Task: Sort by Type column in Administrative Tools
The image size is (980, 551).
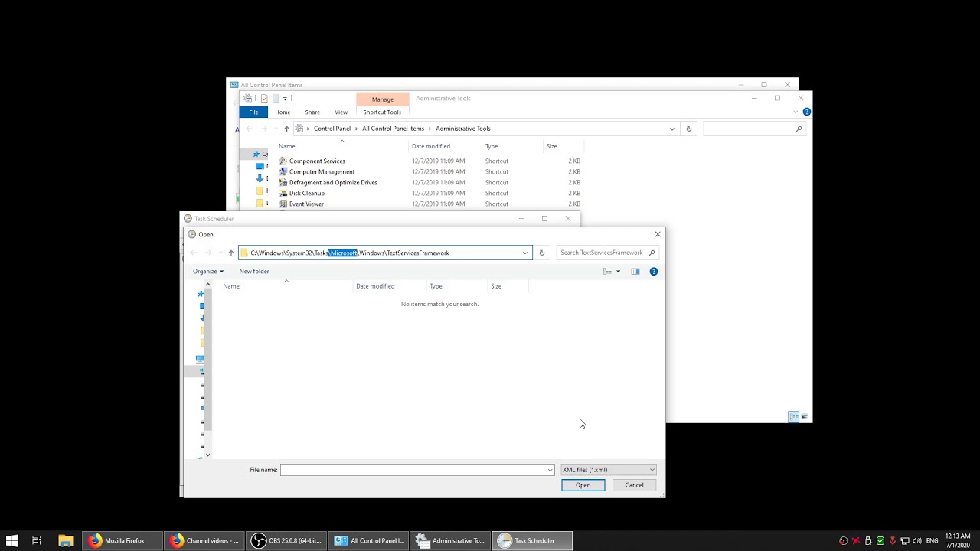Action: click(x=492, y=146)
